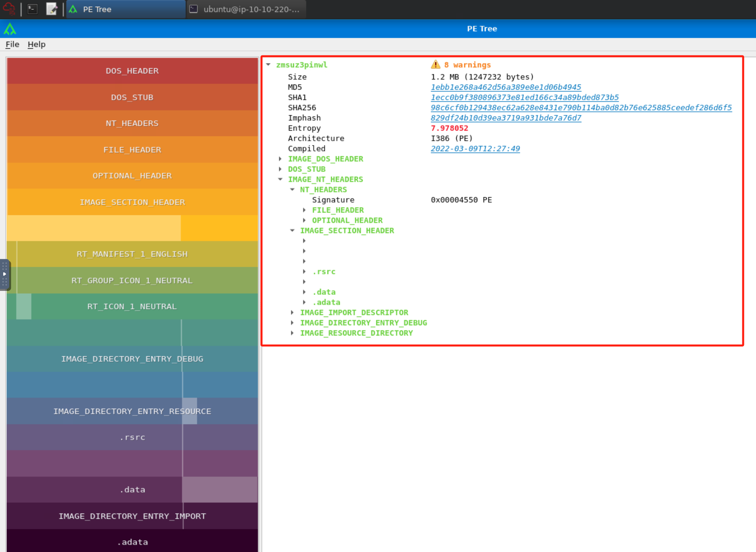Select the OPTIONAL_HEADER map block
The width and height of the screenshot is (756, 552).
[132, 176]
